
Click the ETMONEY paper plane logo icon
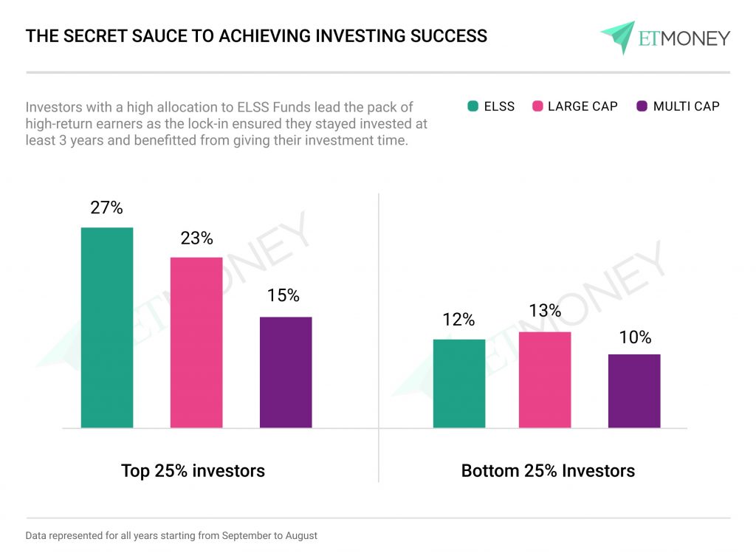618,37
